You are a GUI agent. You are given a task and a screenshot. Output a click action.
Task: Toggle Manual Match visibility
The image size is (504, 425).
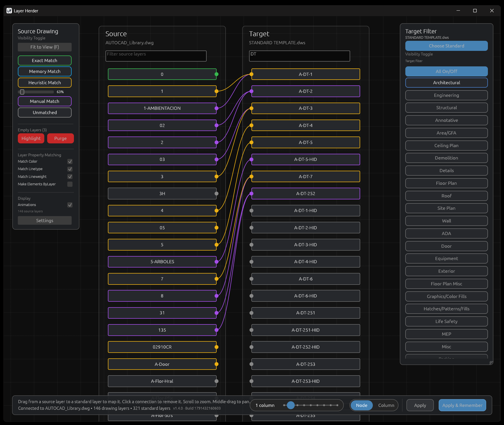coord(45,101)
